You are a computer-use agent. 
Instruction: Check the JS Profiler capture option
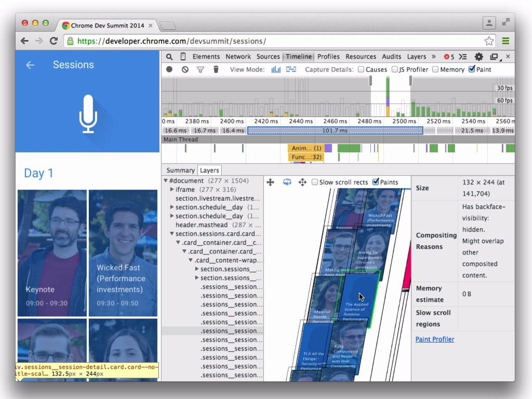tap(395, 69)
